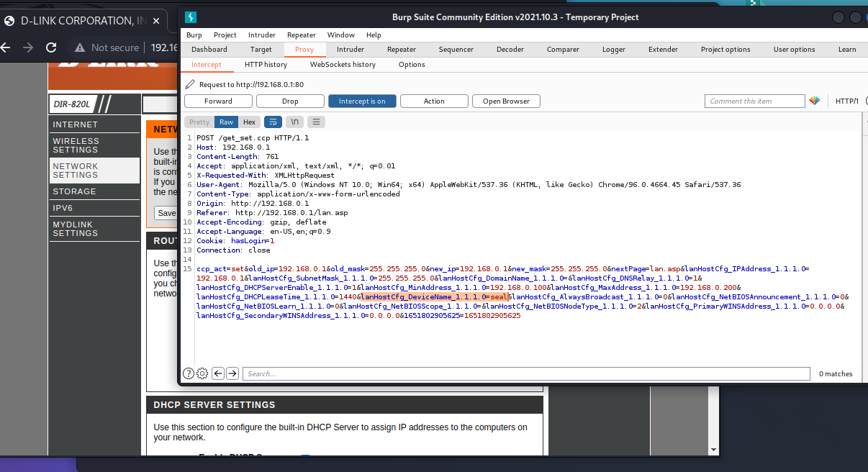Click STORAGE in D-Link sidebar
This screenshot has height=472, width=868.
coord(94,191)
